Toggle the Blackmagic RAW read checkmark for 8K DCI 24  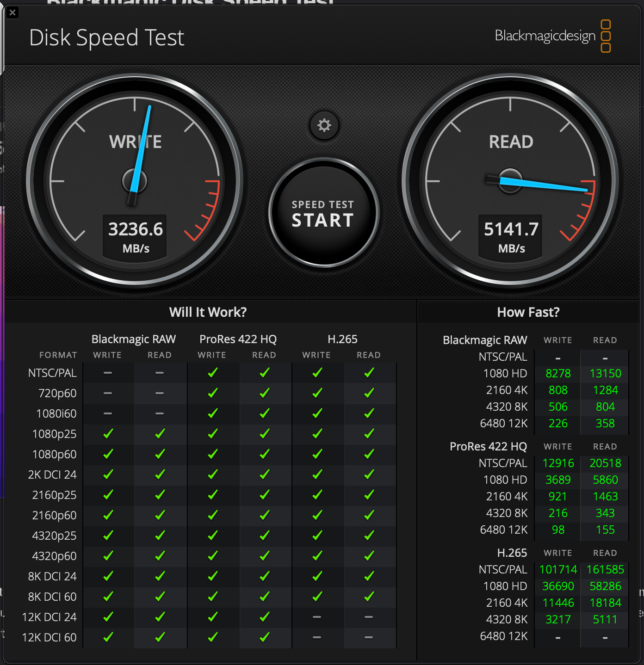160,576
